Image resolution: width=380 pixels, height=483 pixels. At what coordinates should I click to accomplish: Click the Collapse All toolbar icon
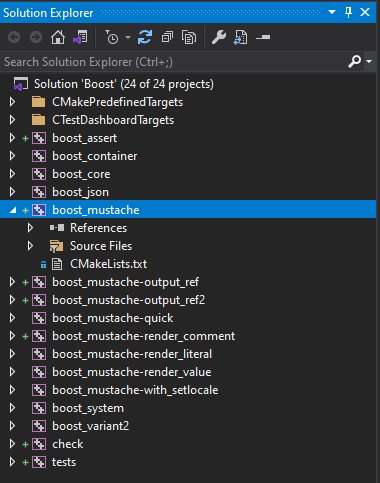[x=167, y=37]
